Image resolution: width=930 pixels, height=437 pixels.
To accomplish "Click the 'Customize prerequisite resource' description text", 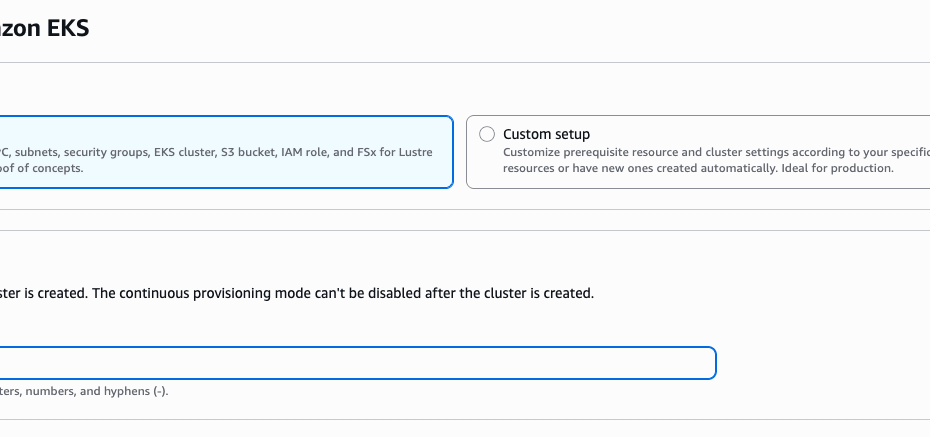I will click(x=716, y=160).
